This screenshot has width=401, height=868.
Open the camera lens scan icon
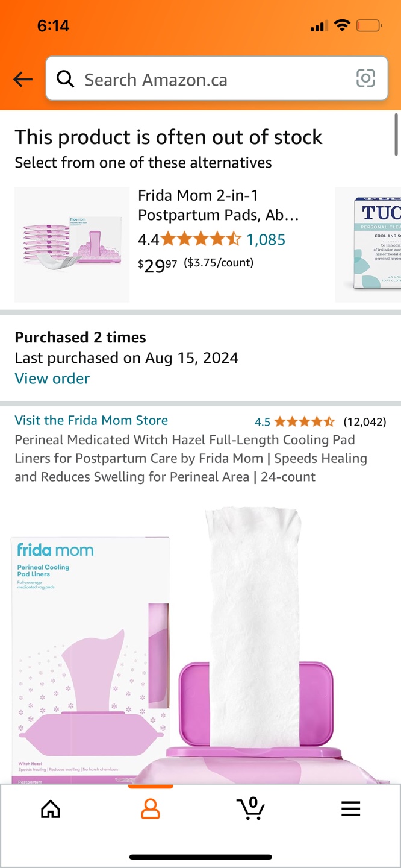tap(365, 78)
